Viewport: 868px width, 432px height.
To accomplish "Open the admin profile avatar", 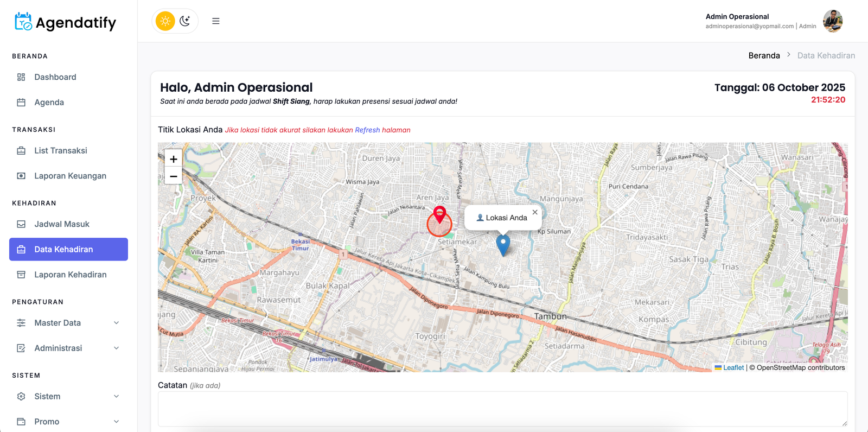I will (x=832, y=21).
